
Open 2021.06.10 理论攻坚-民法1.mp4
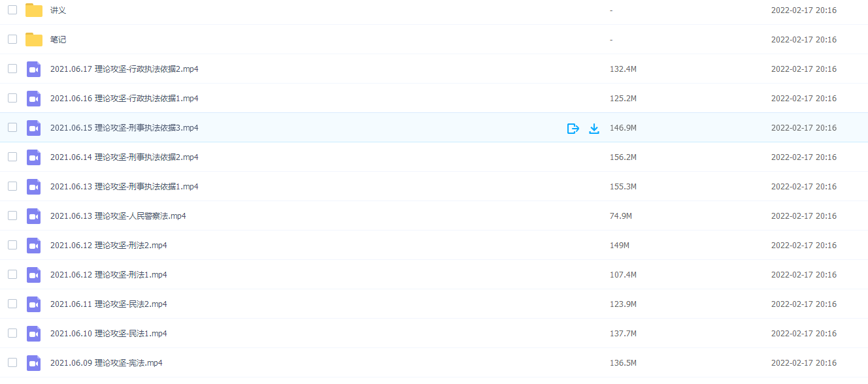(108, 334)
